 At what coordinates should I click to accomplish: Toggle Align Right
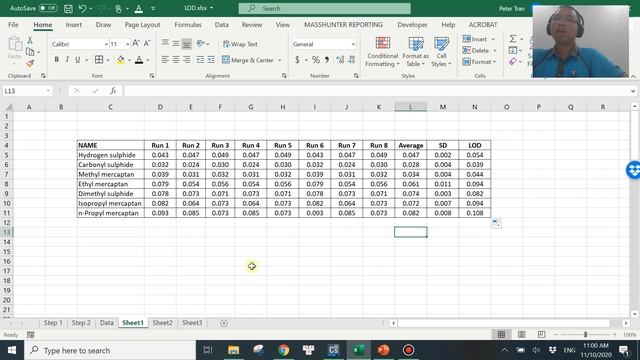pos(187,60)
